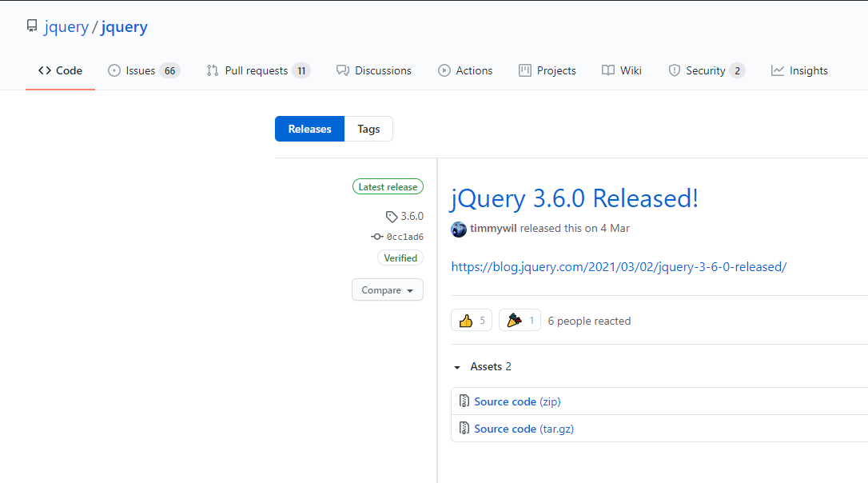Click the Projects board icon
Screen dimensions: 868x483
[525, 70]
